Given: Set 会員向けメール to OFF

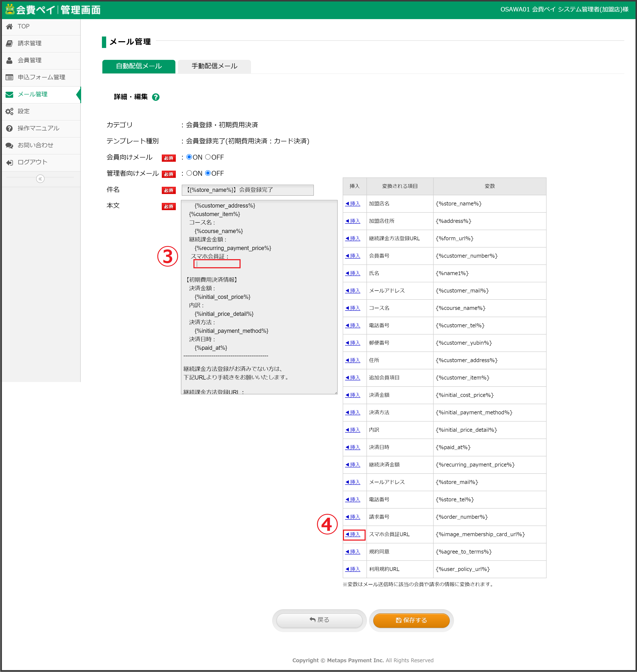Looking at the screenshot, I should 208,157.
